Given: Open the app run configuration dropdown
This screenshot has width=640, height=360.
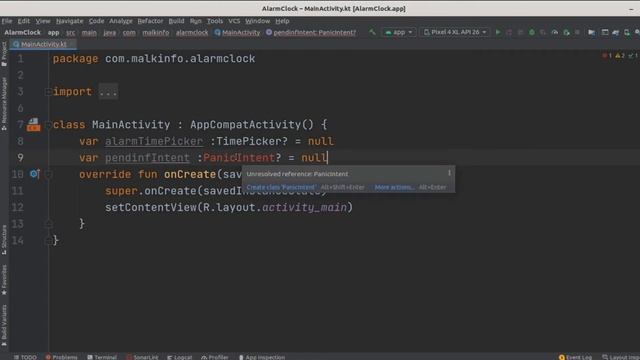Looking at the screenshot, I should pyautogui.click(x=398, y=32).
